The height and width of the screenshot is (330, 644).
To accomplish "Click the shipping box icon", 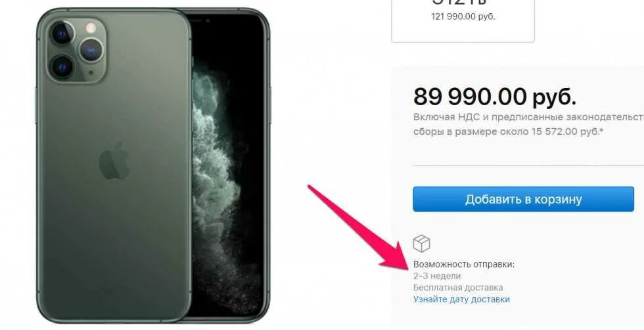I will (421, 243).
